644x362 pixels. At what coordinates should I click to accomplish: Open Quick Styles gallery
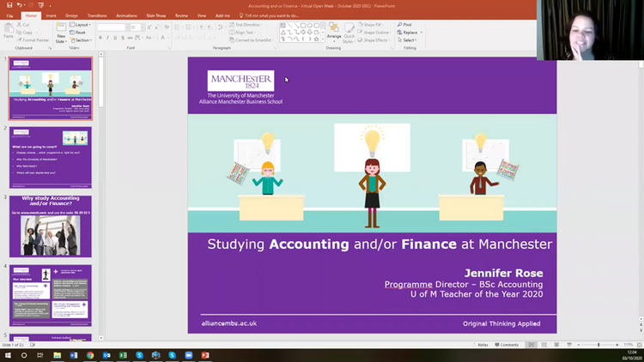pos(349,33)
